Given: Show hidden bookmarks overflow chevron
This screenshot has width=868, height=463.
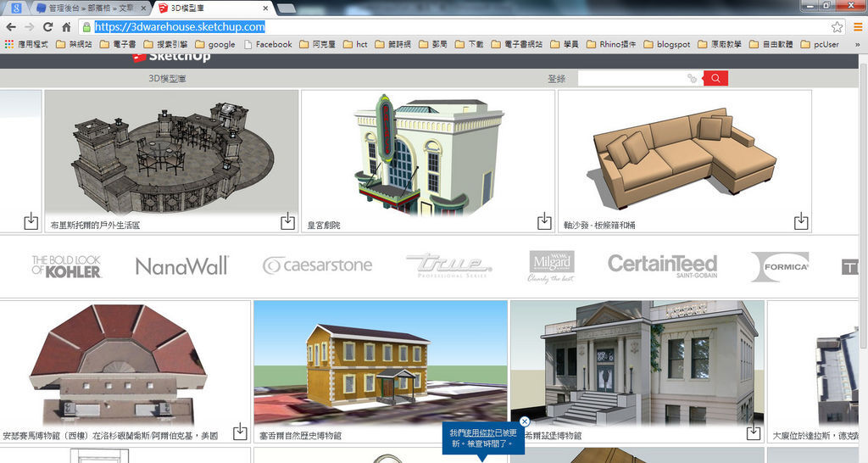Looking at the screenshot, I should (858, 44).
